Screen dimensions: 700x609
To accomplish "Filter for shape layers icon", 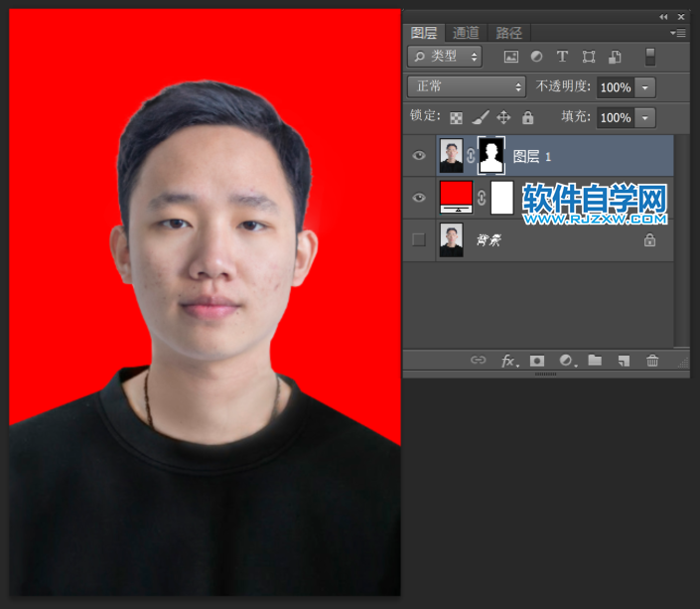I will (589, 57).
